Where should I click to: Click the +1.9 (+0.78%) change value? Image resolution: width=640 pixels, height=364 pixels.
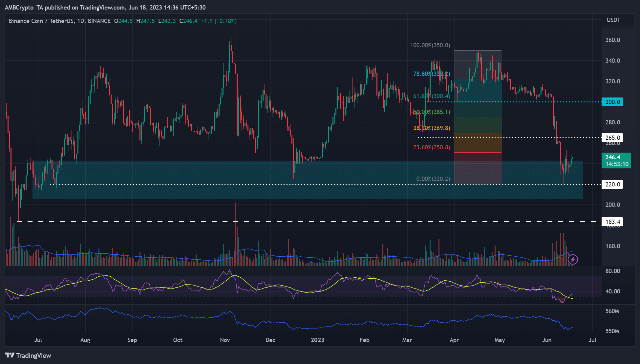click(219, 21)
